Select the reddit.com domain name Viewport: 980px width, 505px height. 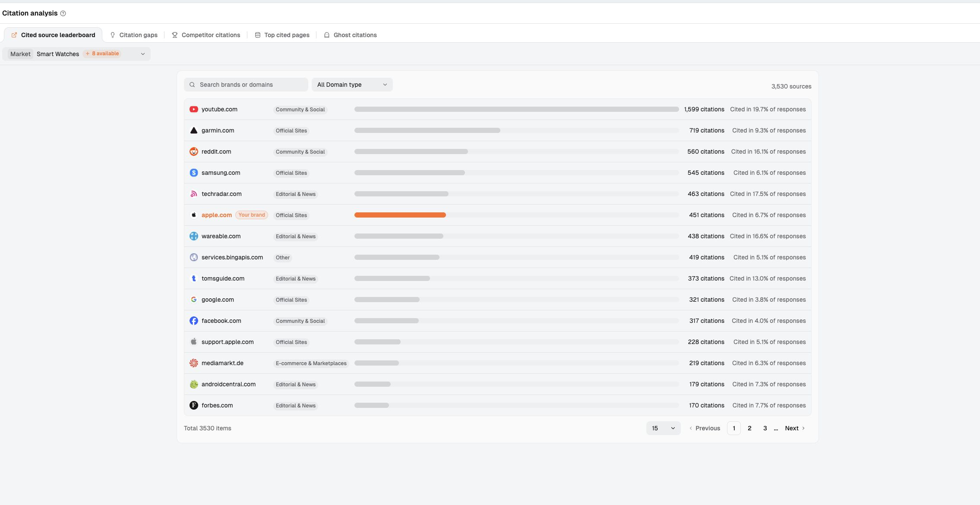tap(216, 151)
